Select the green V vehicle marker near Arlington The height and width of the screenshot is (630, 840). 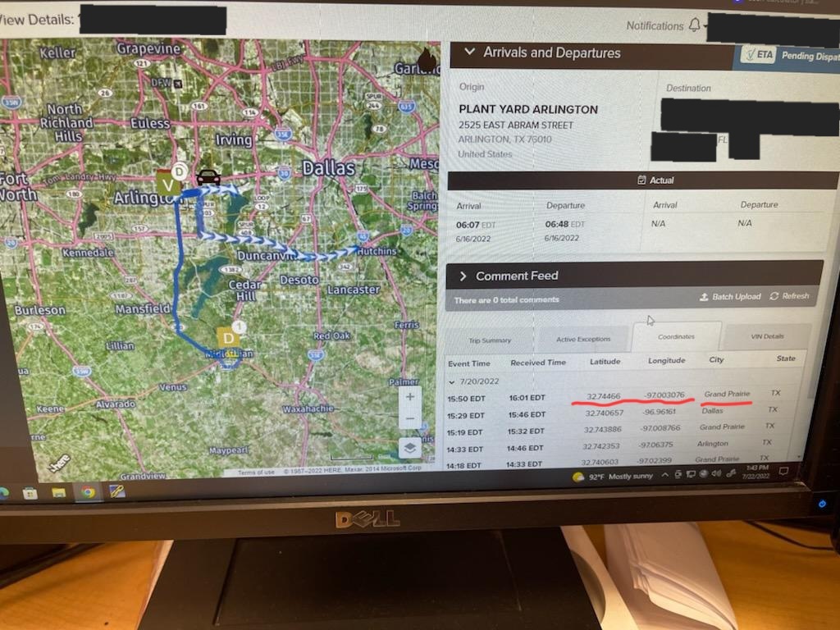[x=168, y=185]
